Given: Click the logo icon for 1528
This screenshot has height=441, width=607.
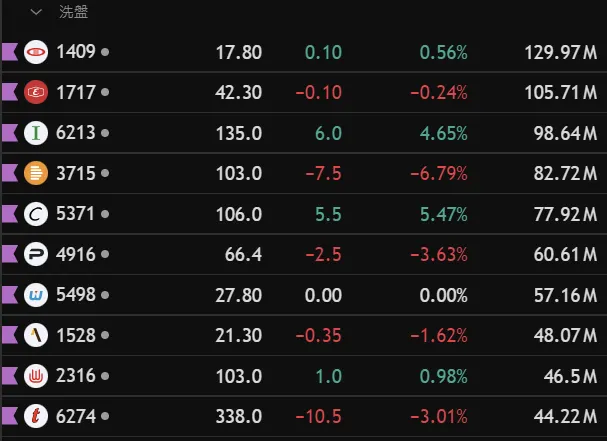Looking at the screenshot, I should [36, 336].
